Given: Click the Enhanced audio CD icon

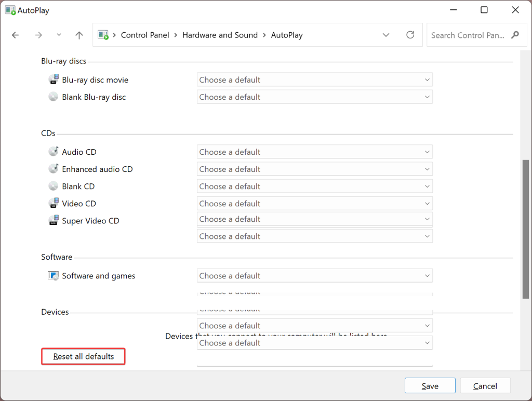Looking at the screenshot, I should (54, 169).
